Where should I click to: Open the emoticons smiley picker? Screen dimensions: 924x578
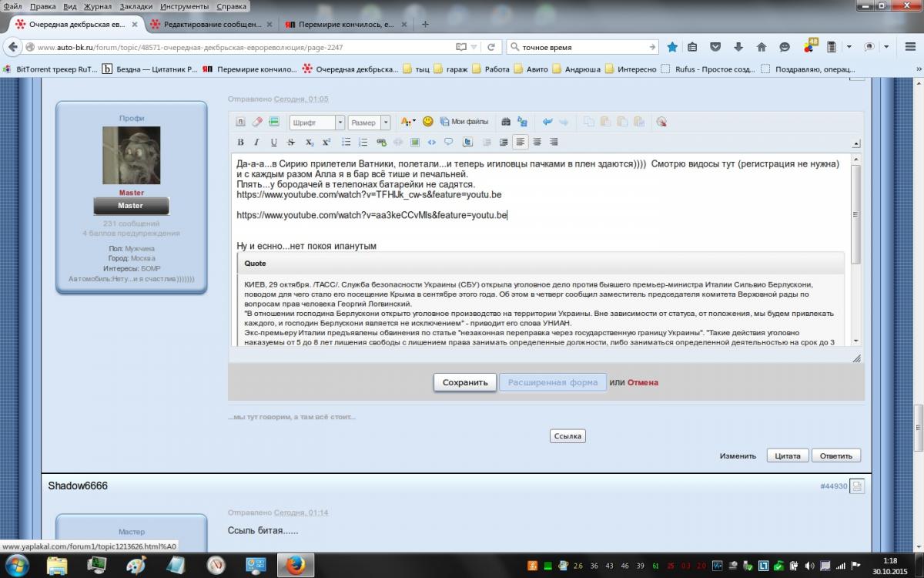click(x=428, y=122)
